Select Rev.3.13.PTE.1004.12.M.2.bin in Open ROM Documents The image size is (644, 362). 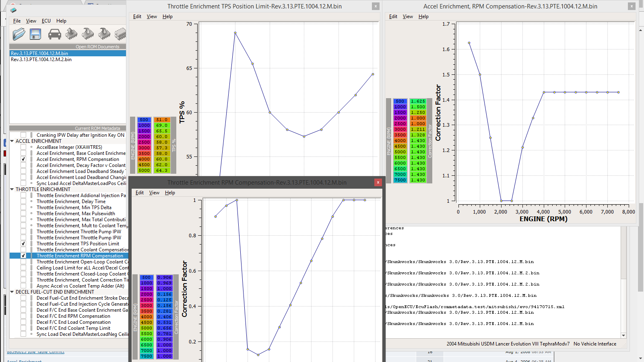pos(41,60)
